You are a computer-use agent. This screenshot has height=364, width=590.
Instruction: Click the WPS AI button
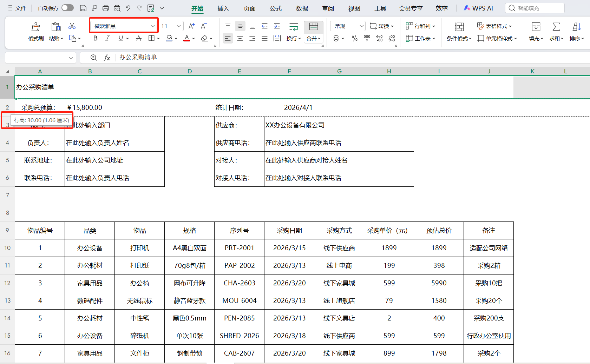click(x=478, y=8)
